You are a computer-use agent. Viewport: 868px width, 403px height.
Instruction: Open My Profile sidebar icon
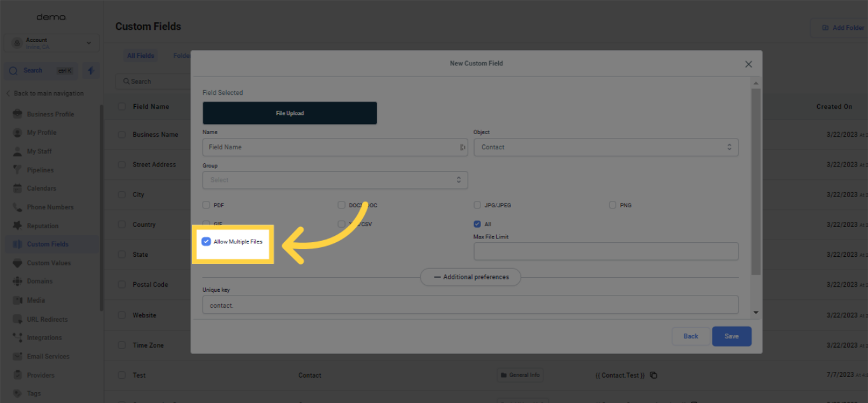17,133
